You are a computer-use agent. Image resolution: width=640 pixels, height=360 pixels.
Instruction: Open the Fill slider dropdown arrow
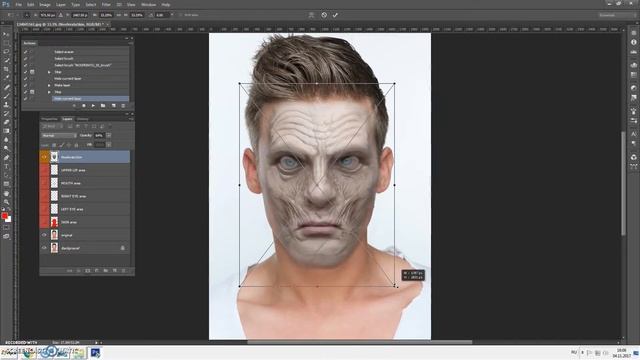pos(109,144)
